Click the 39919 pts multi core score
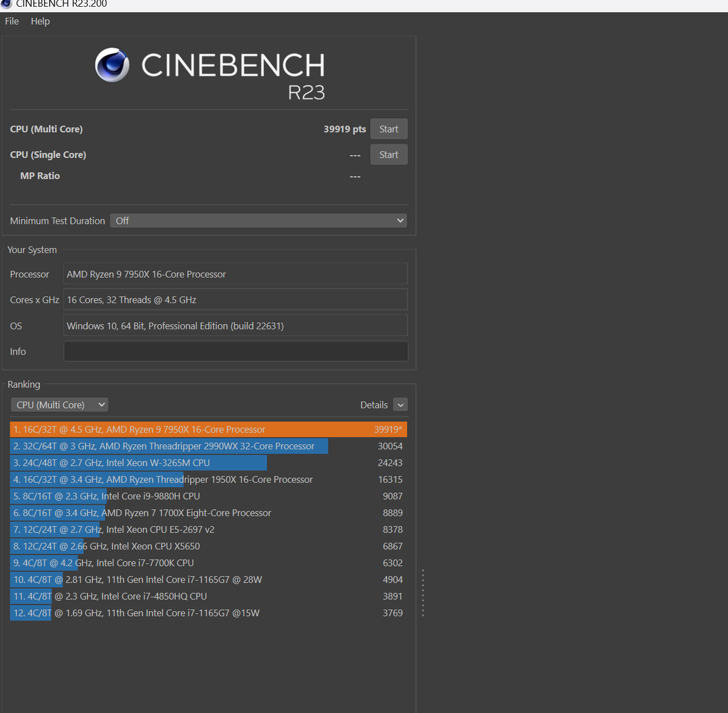The width and height of the screenshot is (728, 713). coord(345,129)
